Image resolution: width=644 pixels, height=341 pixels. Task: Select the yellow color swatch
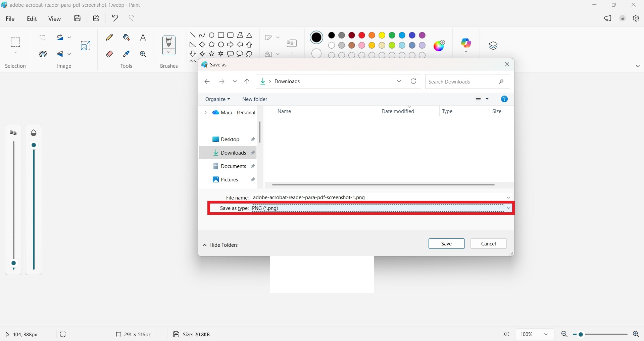[382, 35]
